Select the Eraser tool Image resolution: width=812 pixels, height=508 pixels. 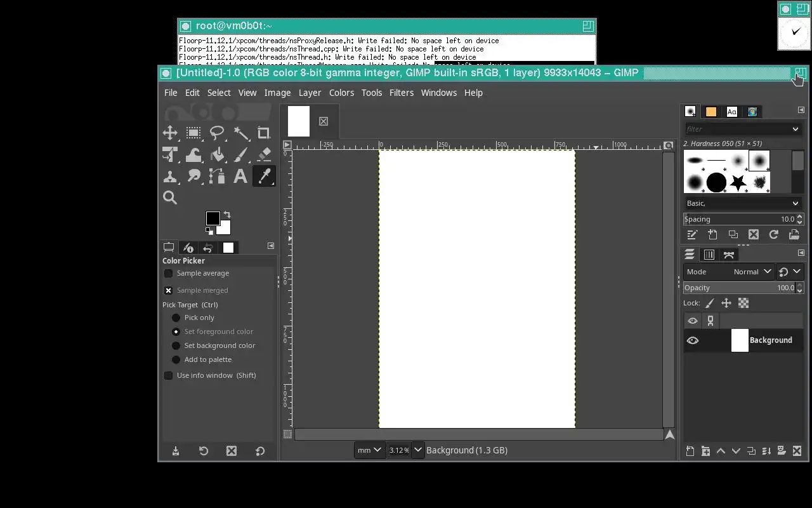[264, 154]
